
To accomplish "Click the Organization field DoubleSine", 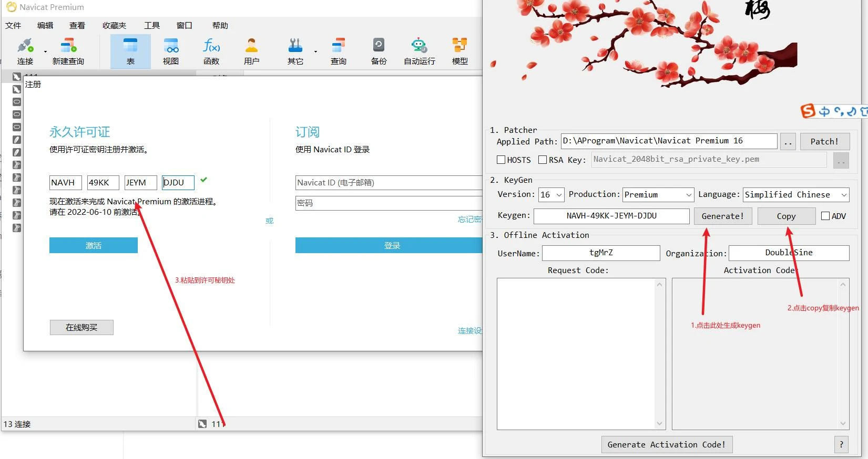I will pyautogui.click(x=789, y=253).
